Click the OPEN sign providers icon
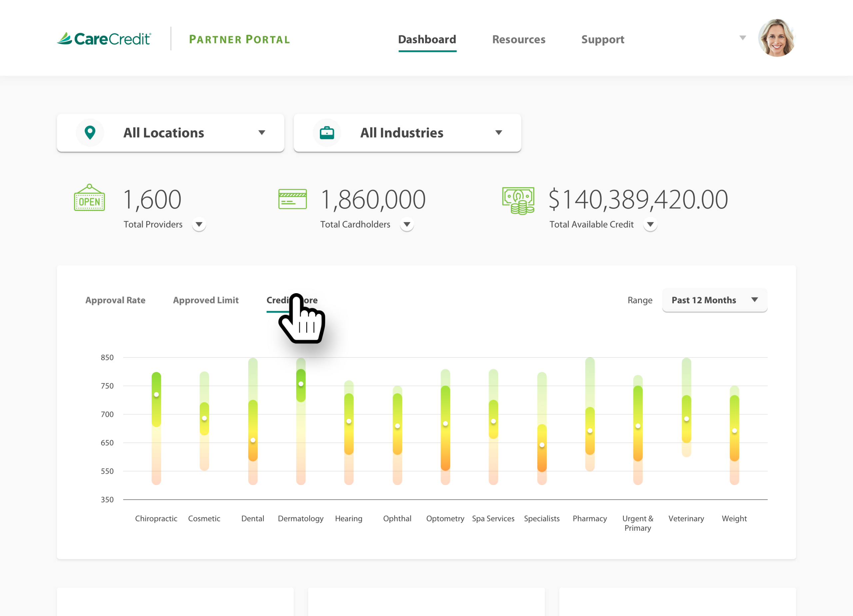The width and height of the screenshot is (853, 616). pyautogui.click(x=90, y=198)
